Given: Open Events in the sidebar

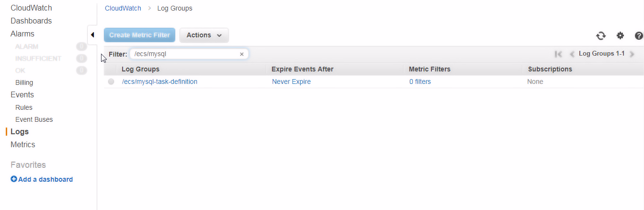Looking at the screenshot, I should (x=22, y=94).
